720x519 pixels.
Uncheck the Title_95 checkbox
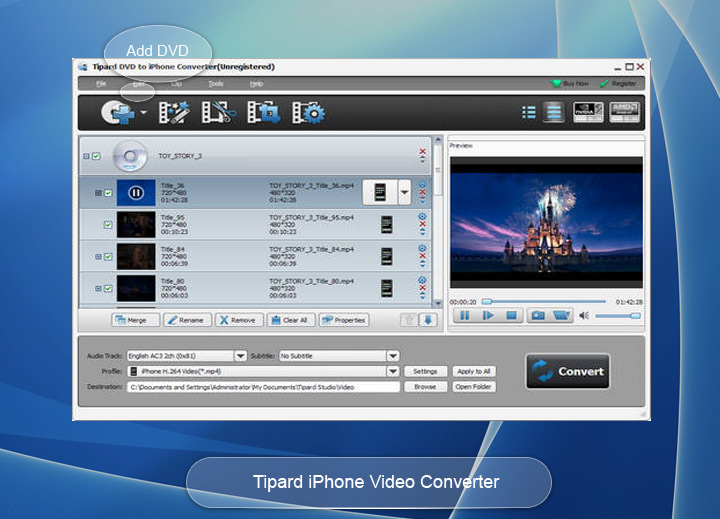[108, 225]
